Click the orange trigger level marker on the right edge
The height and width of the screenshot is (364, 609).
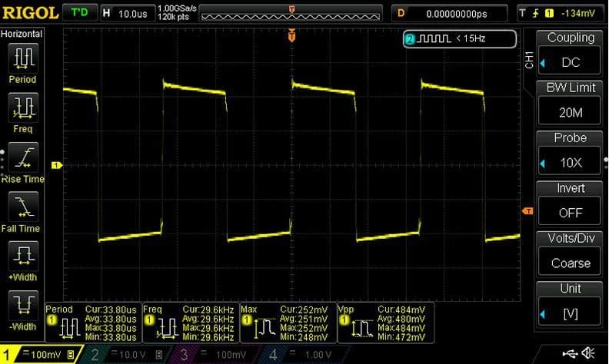[527, 210]
